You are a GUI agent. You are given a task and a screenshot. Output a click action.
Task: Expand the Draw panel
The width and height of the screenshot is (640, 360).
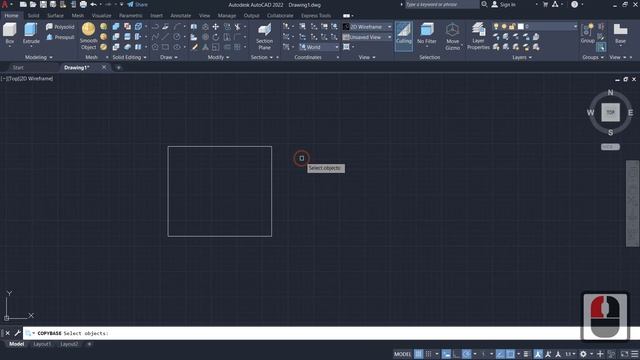pos(169,58)
